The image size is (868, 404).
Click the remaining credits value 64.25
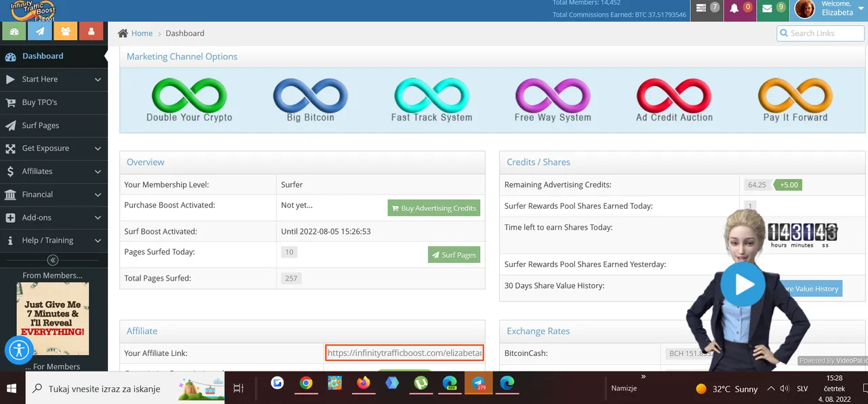click(x=757, y=184)
